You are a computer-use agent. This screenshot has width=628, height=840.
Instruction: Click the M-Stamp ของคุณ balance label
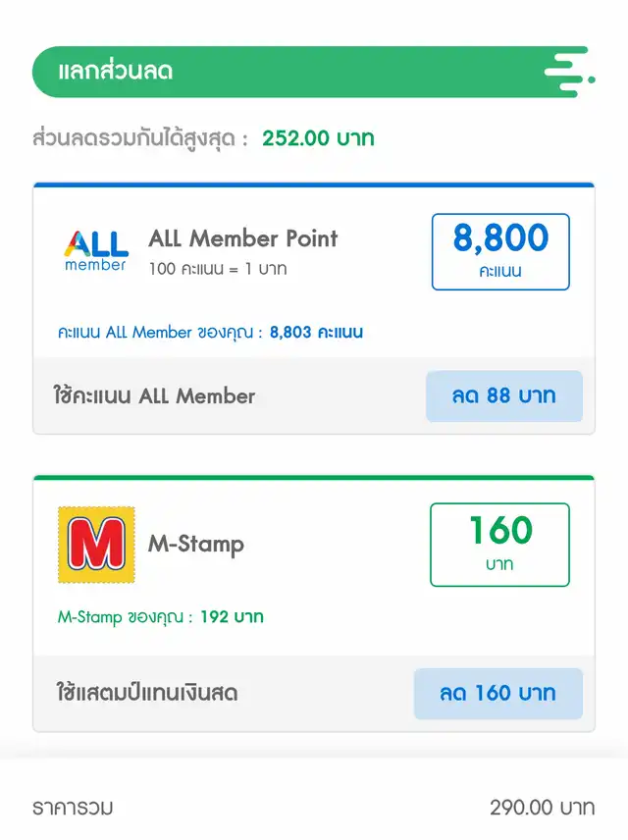(125, 617)
